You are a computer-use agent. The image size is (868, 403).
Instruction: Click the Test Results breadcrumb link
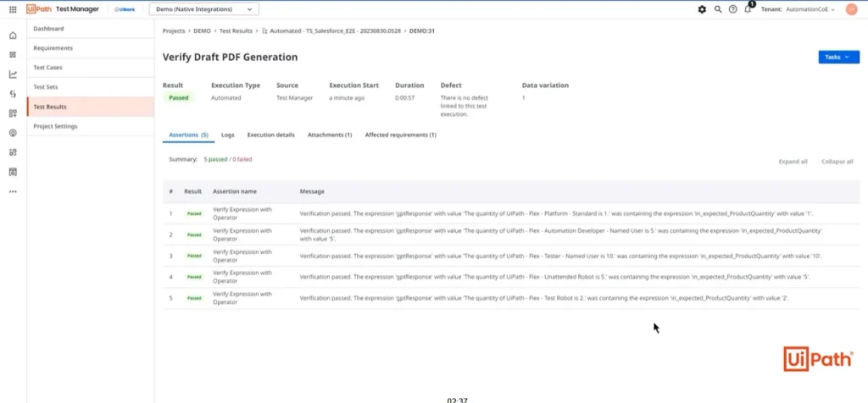point(236,31)
